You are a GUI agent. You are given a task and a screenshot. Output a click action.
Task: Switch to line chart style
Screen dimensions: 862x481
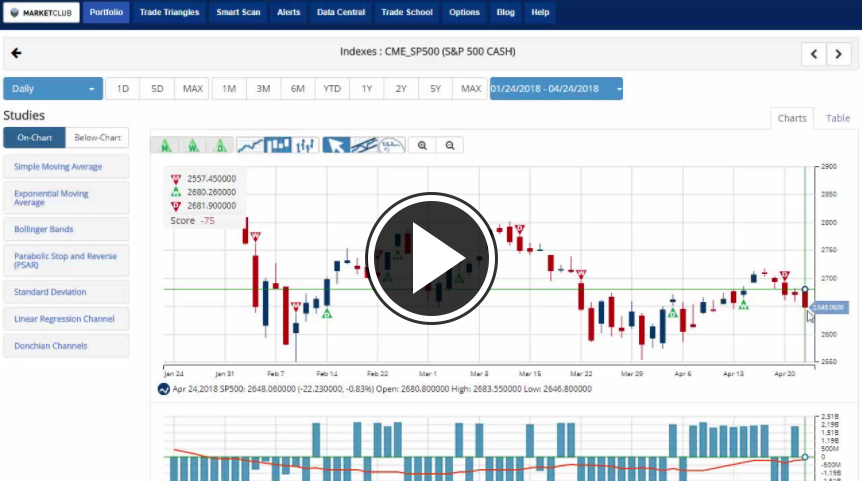coord(250,146)
